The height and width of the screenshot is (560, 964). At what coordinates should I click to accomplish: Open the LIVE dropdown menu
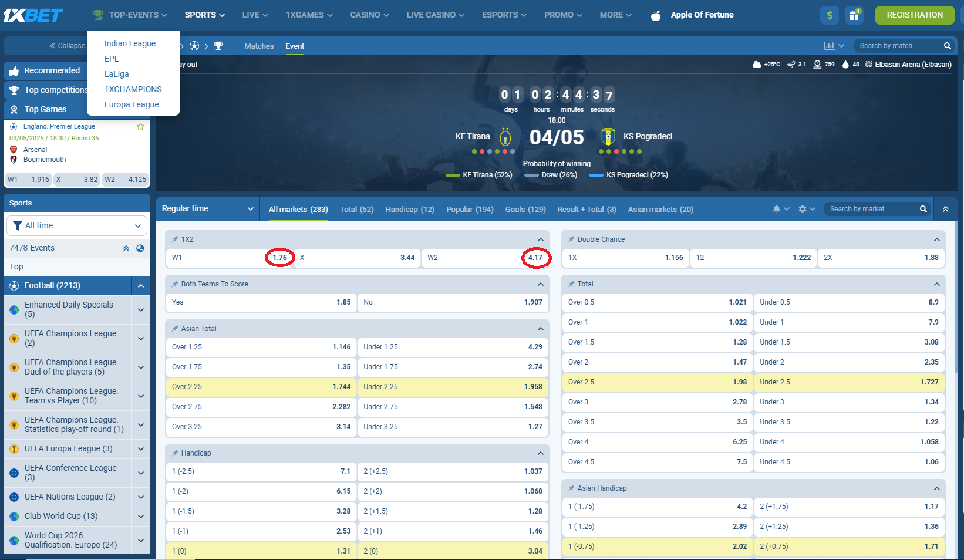tap(255, 15)
